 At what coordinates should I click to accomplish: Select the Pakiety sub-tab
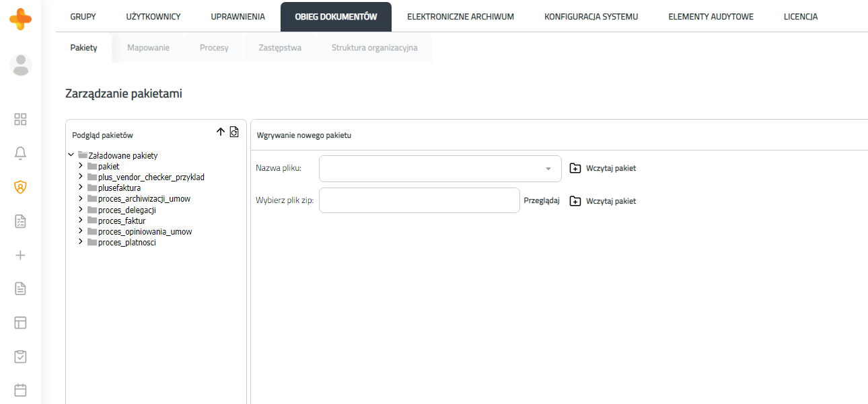(84, 48)
